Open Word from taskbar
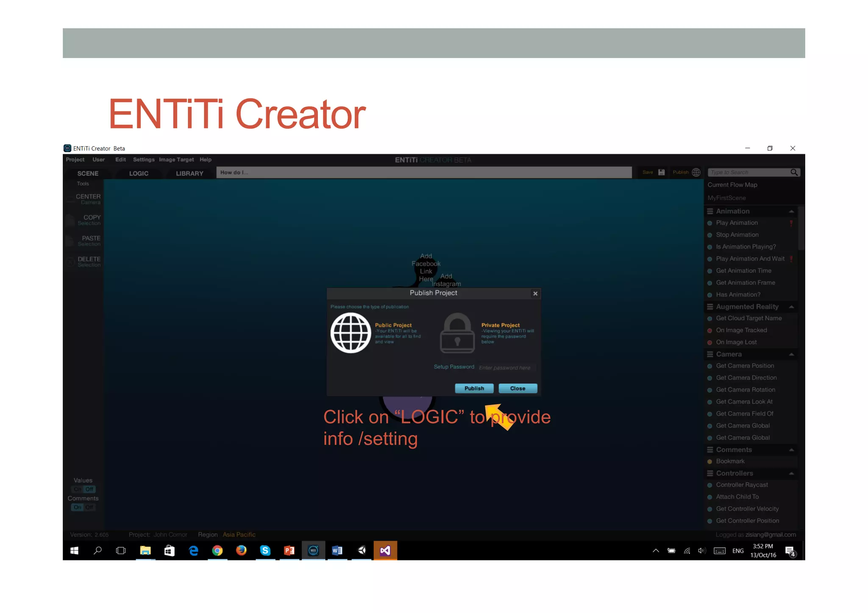 (x=337, y=550)
